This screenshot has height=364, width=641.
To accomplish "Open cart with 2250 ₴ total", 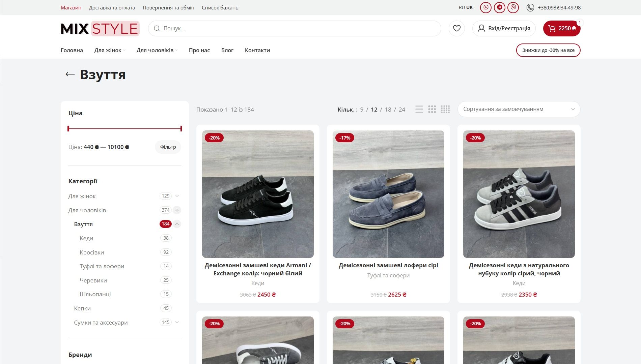I will click(x=562, y=28).
